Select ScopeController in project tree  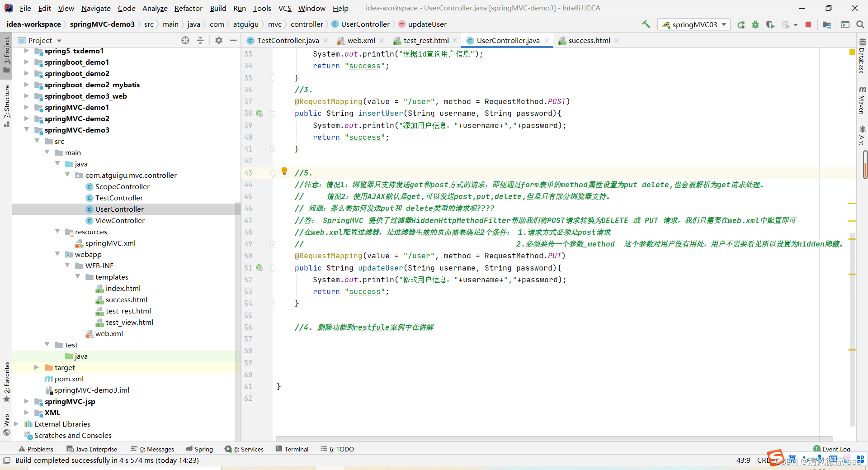122,186
